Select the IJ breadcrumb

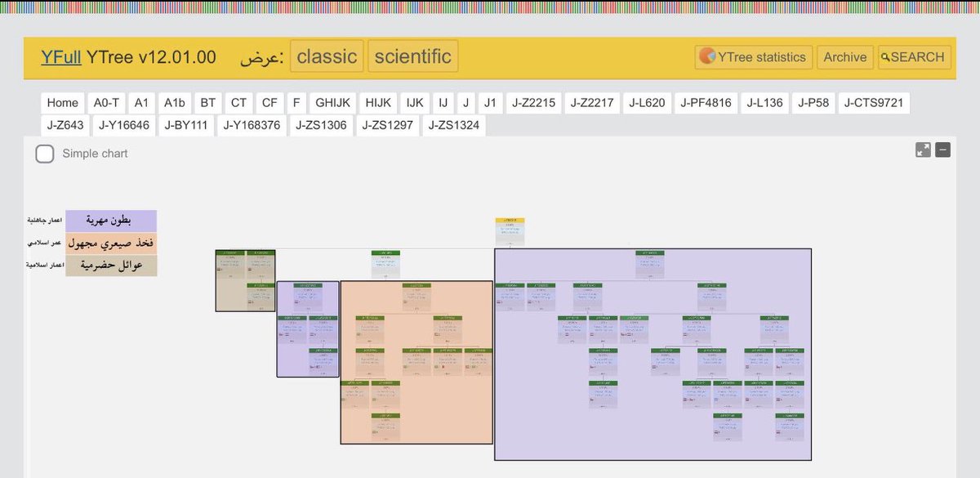(x=443, y=103)
